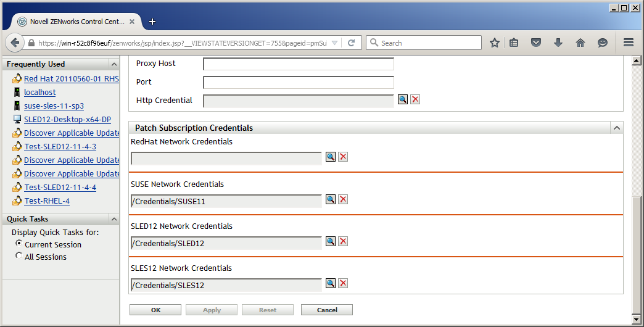Click the Red Hat 20110560-01 bundle icon

(x=17, y=78)
